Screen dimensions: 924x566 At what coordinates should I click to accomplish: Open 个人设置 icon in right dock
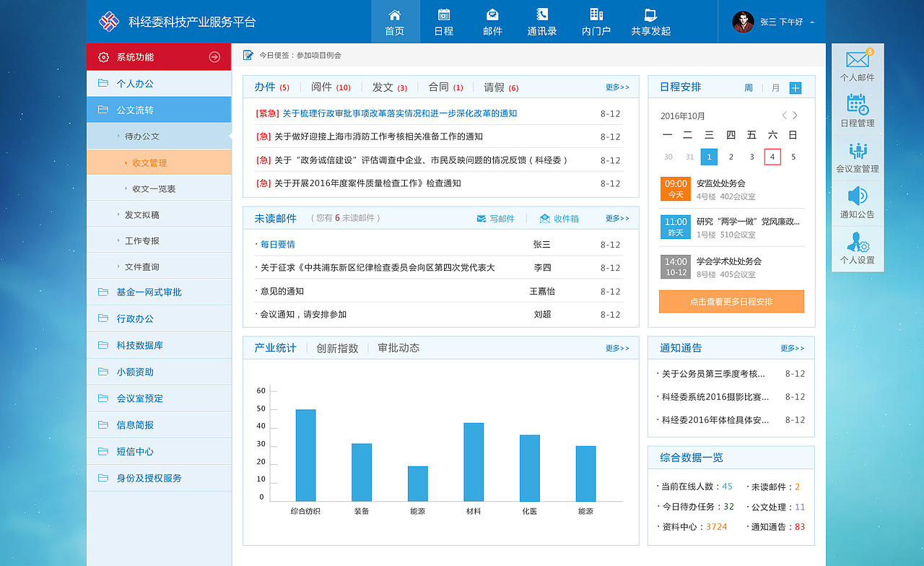coord(858,241)
